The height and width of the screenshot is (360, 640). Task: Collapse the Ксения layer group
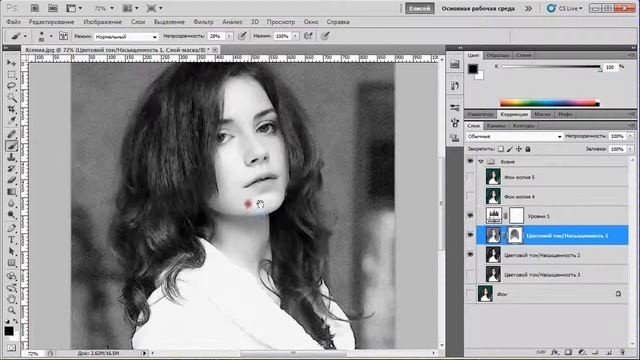click(480, 162)
